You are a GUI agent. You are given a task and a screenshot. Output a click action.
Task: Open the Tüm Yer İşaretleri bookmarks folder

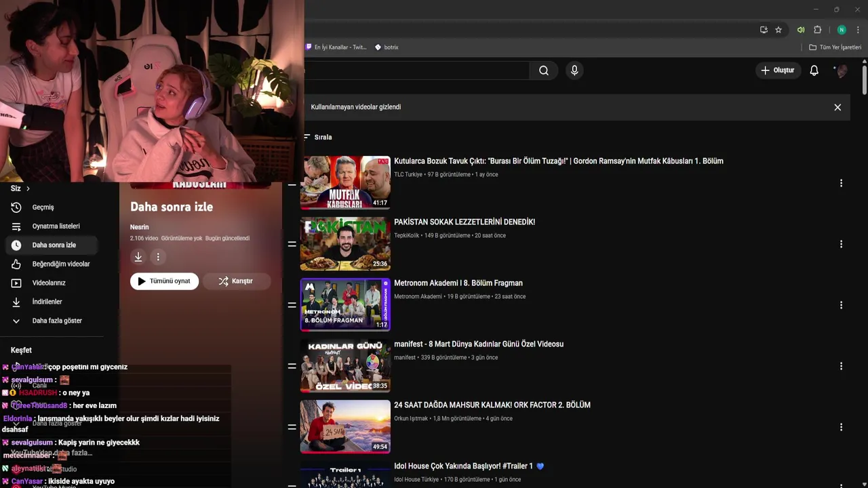835,47
